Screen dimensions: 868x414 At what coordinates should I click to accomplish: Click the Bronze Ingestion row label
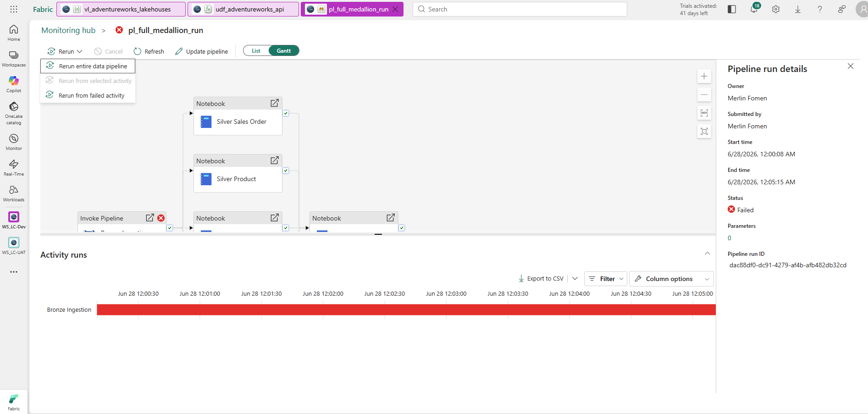(x=69, y=310)
